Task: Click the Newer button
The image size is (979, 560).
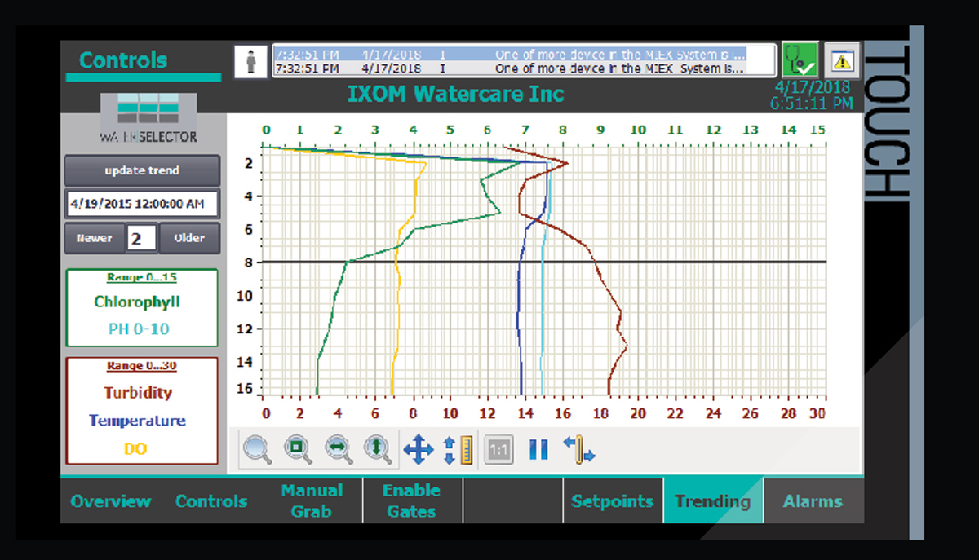Action: pos(95,239)
